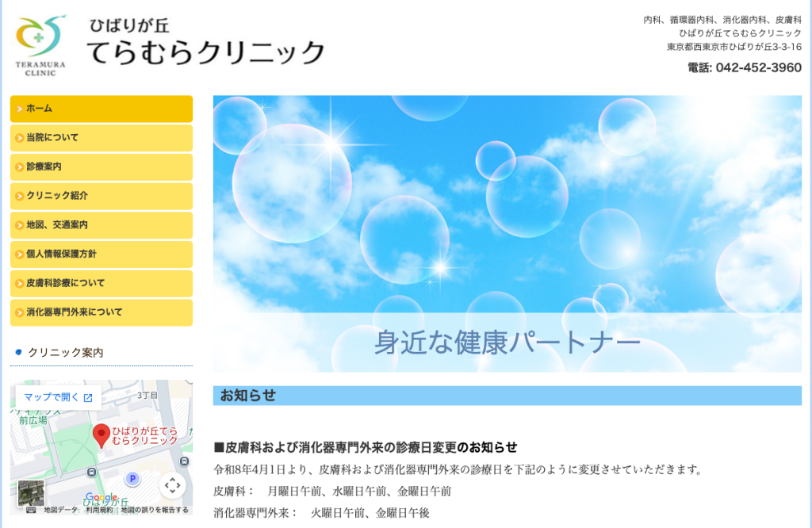Click the arrow icon on 当院について button

tap(19, 138)
